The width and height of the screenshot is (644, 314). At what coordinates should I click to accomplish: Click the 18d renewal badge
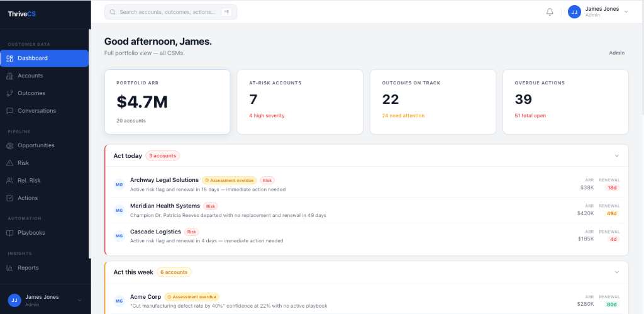click(x=612, y=188)
